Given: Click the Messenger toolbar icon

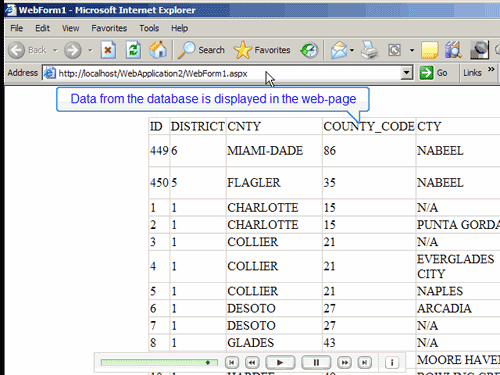Looking at the screenshot, I should (x=479, y=50).
